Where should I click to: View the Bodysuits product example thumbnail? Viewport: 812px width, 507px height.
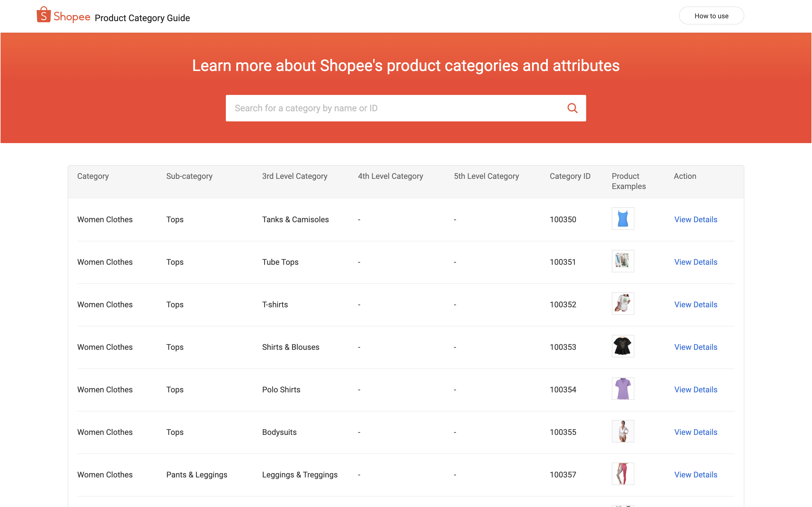pyautogui.click(x=623, y=431)
